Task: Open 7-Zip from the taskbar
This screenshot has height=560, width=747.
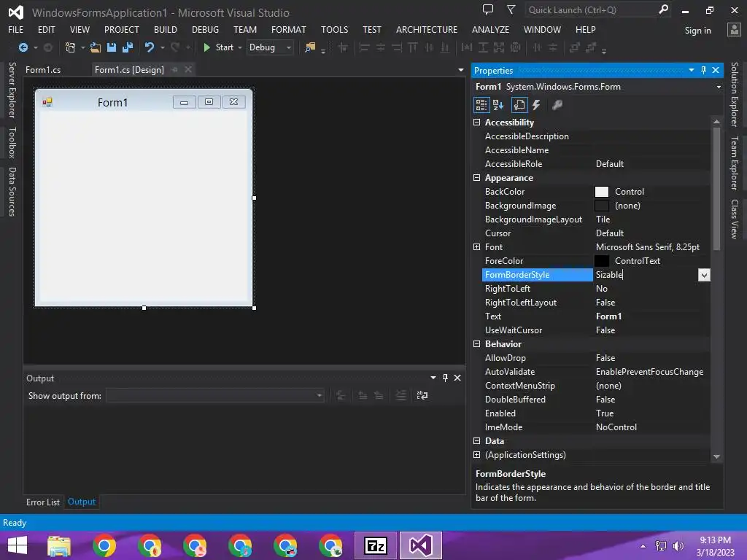Action: 376,545
